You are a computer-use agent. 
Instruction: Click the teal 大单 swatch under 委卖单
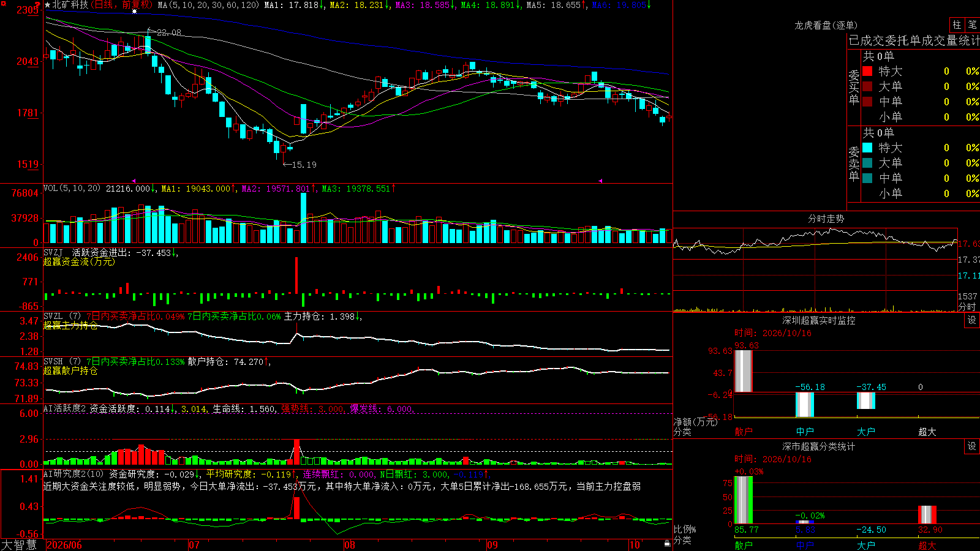pos(867,163)
